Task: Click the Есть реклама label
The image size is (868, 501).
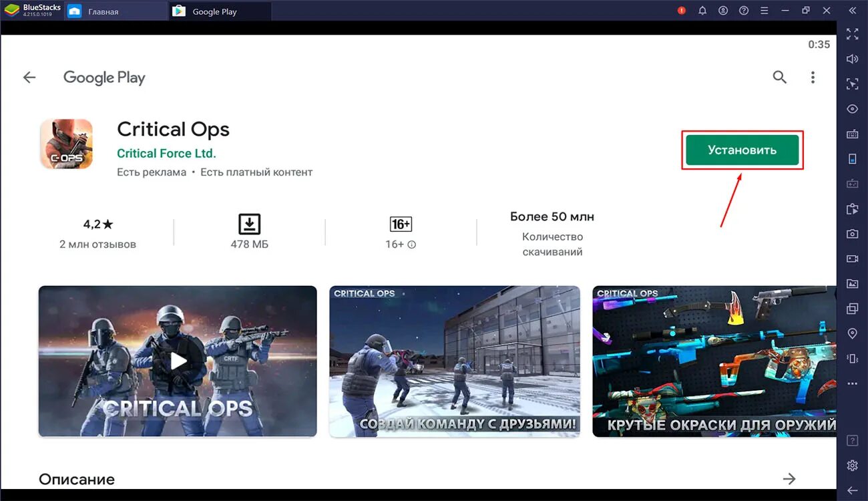Action: click(x=152, y=172)
